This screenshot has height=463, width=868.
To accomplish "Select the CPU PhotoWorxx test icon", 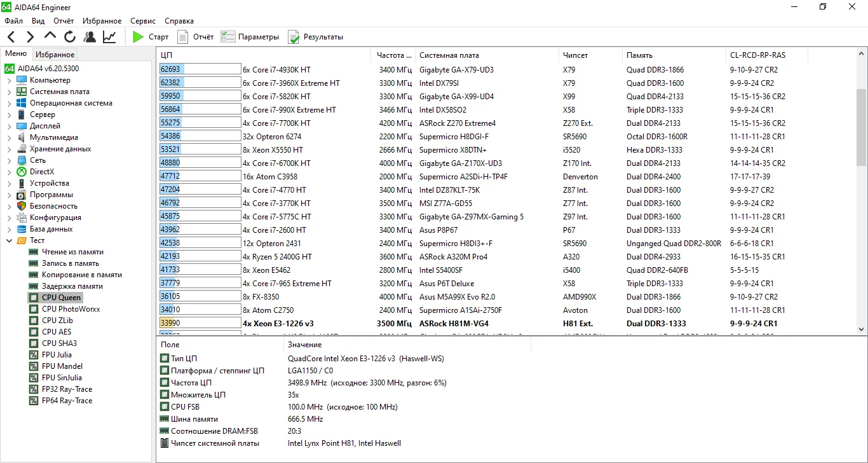I will click(34, 309).
